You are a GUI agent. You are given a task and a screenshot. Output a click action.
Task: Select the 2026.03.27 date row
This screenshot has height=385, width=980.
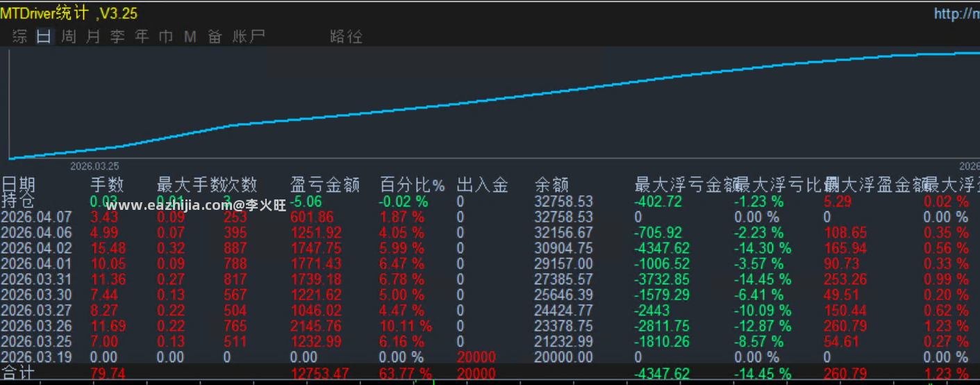click(x=36, y=310)
